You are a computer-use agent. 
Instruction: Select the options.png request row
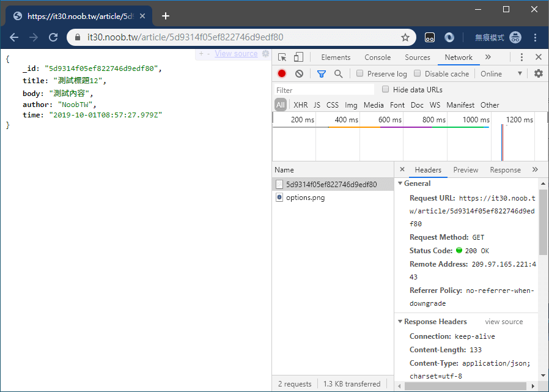tap(333, 198)
